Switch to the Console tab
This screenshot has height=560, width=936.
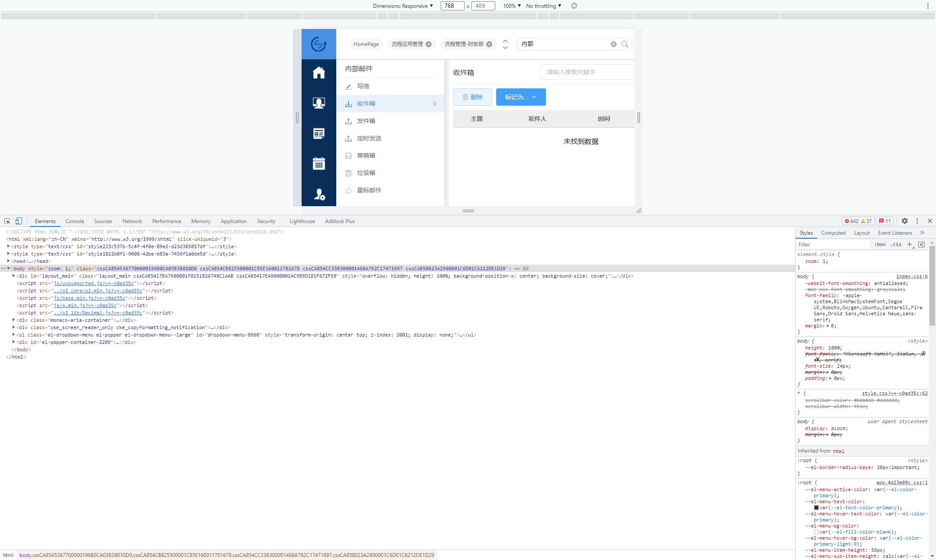pos(75,221)
